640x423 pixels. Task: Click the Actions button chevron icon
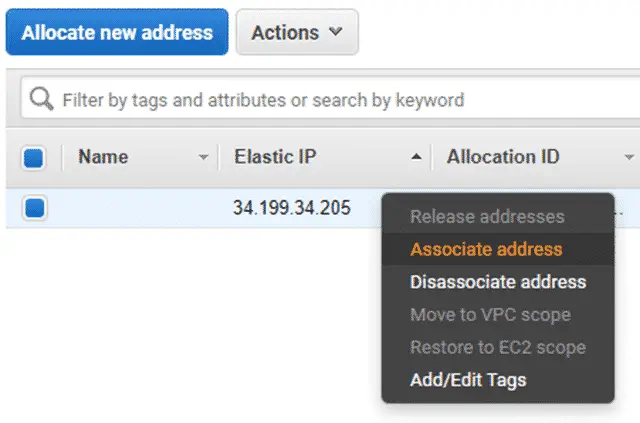[x=336, y=31]
